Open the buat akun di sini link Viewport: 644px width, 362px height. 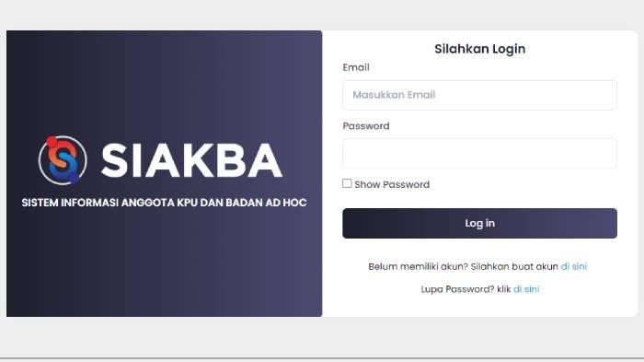[x=574, y=266]
